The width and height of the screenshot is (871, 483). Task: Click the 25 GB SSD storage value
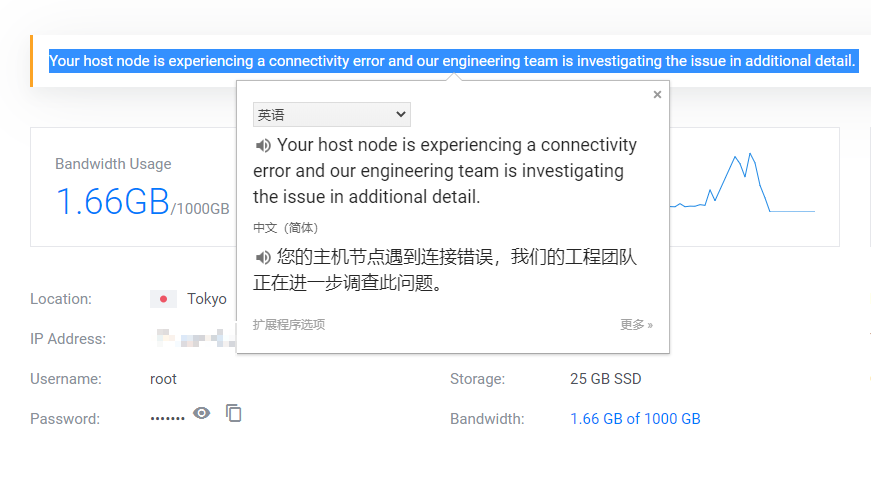coord(605,379)
